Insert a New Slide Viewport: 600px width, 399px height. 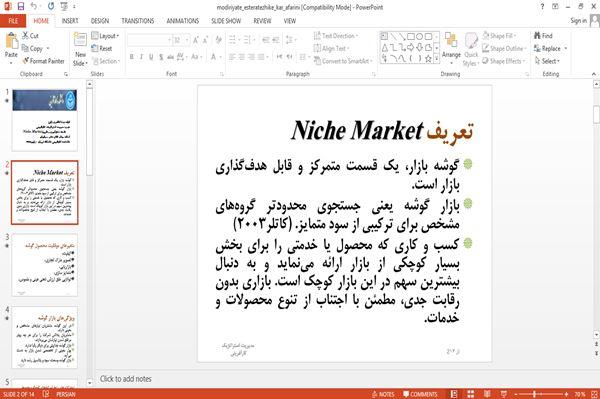pos(80,49)
